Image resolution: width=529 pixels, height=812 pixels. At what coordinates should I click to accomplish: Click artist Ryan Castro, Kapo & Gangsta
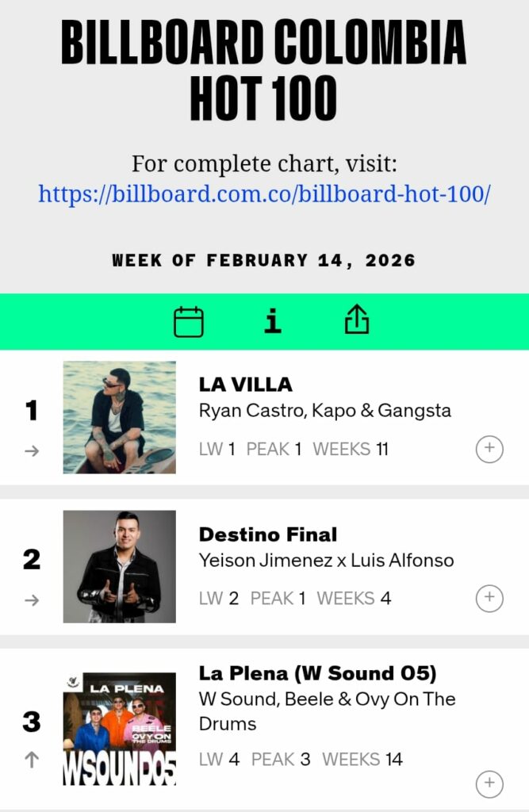click(324, 411)
